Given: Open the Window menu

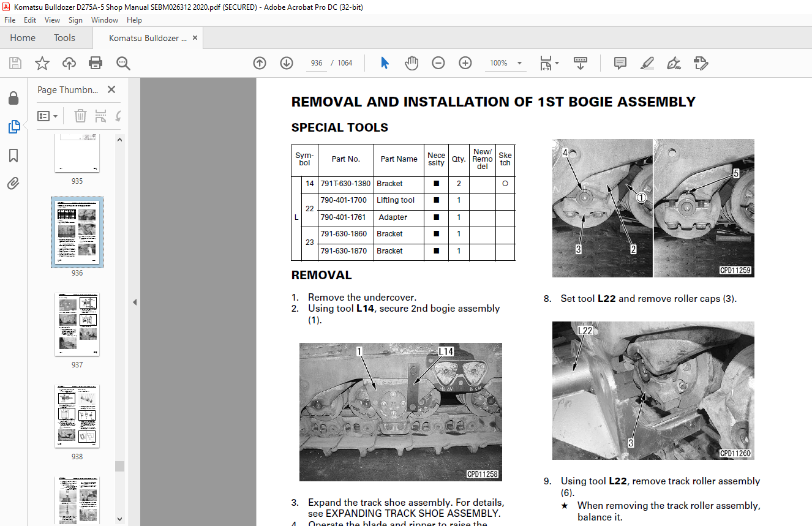Looking at the screenshot, I should [x=105, y=20].
